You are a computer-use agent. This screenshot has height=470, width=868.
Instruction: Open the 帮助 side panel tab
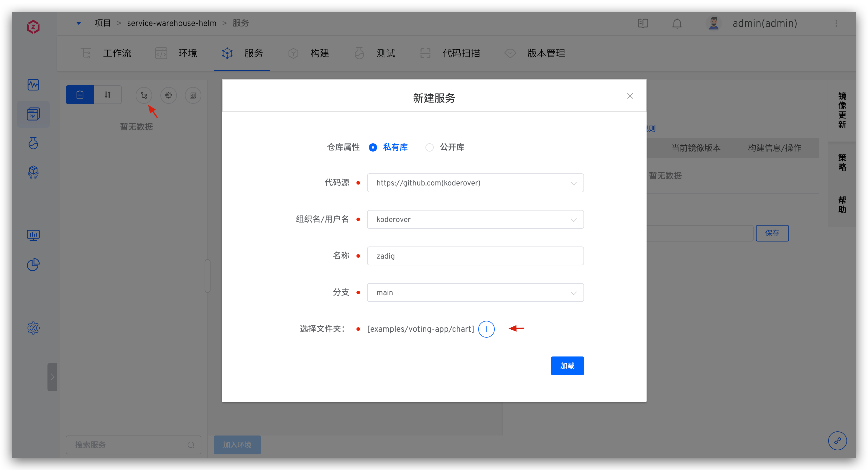[x=842, y=205]
